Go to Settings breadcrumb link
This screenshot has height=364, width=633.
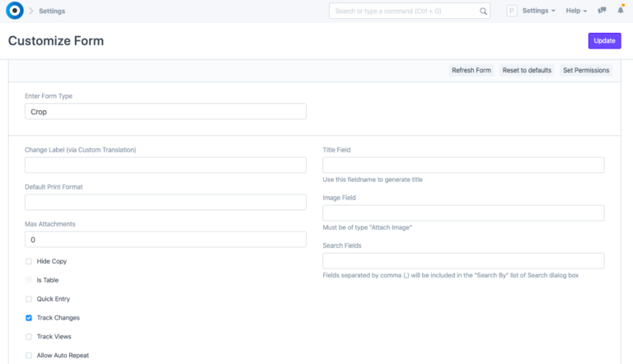click(52, 12)
